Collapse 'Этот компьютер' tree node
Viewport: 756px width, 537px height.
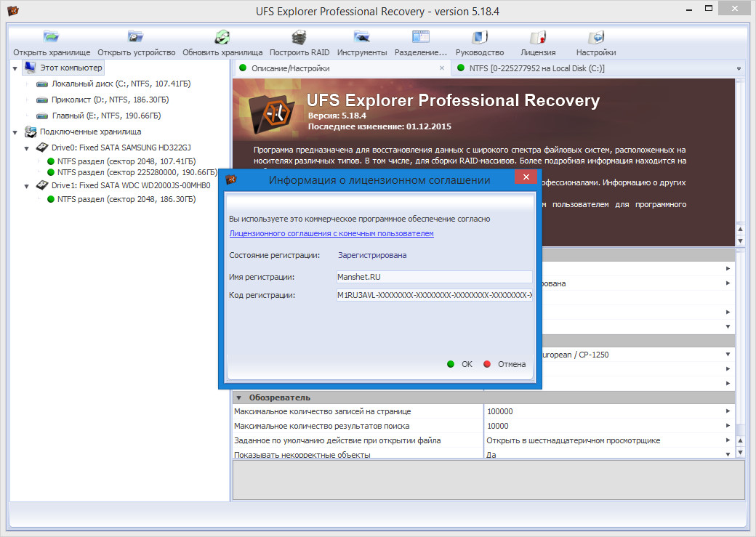(x=15, y=68)
